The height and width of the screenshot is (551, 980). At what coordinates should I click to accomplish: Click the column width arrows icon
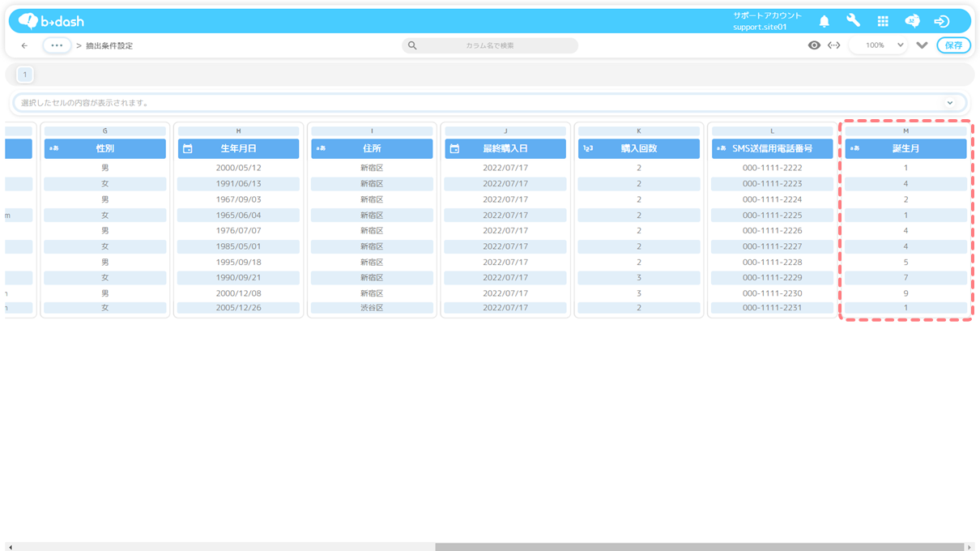point(833,45)
